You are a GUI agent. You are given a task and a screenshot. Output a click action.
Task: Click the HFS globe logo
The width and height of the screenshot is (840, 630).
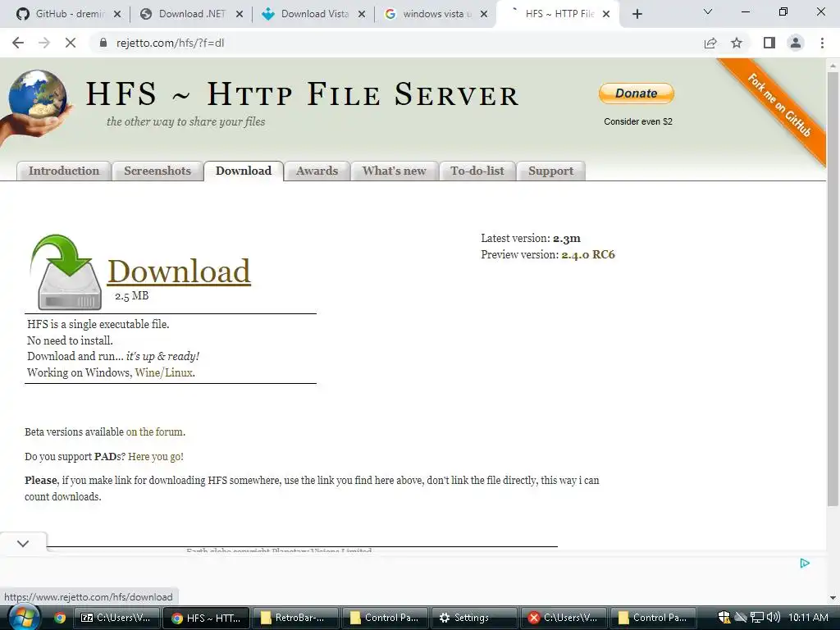click(36, 106)
